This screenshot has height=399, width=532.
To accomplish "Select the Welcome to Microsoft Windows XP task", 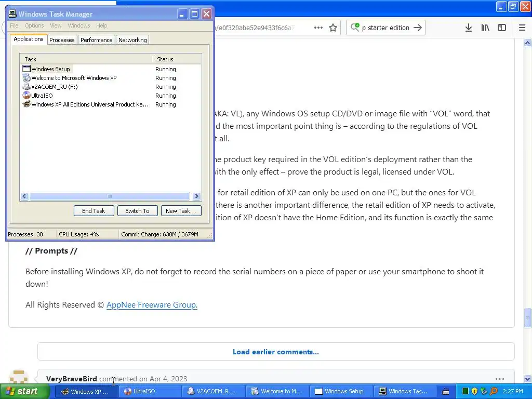I will tap(111, 78).
